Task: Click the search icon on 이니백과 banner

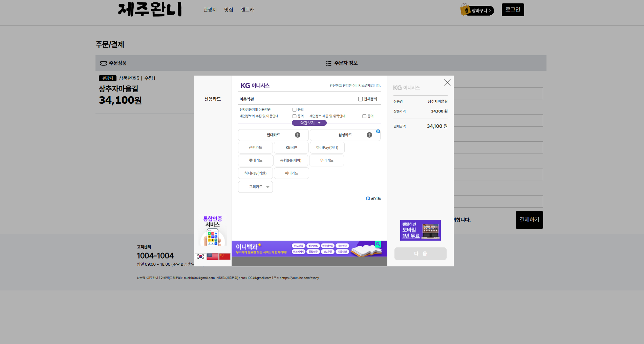Action: click(x=378, y=244)
